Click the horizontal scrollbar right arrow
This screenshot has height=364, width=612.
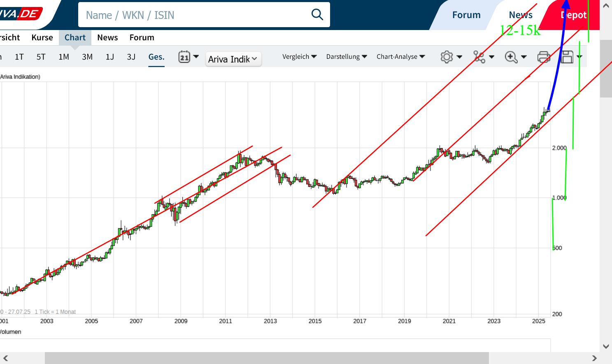click(594, 358)
